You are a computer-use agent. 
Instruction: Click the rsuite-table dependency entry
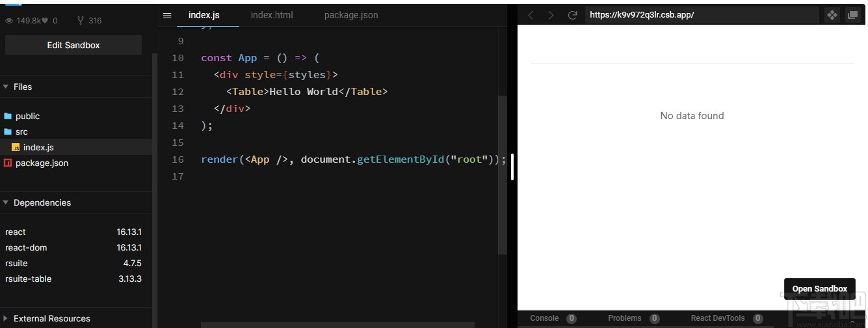click(x=73, y=279)
